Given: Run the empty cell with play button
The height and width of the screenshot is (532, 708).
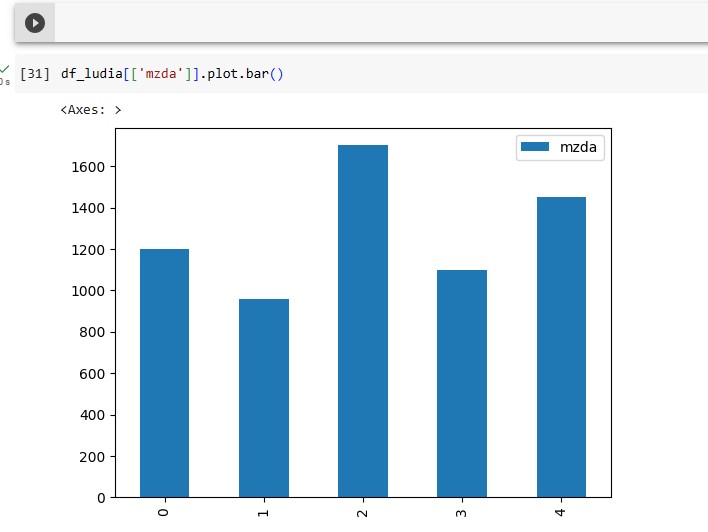Looking at the screenshot, I should (35, 22).
